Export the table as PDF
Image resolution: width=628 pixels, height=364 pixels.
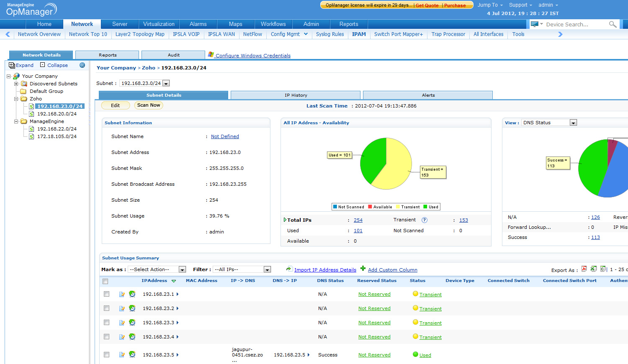click(x=584, y=269)
